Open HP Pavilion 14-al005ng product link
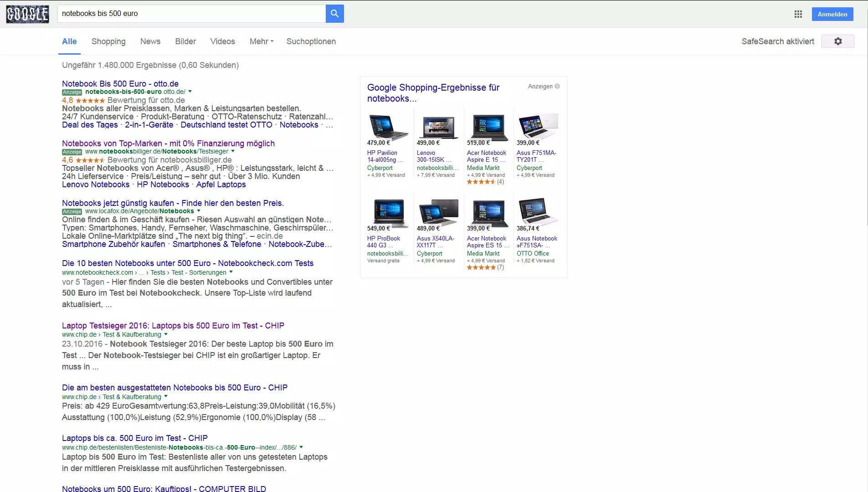 click(385, 156)
